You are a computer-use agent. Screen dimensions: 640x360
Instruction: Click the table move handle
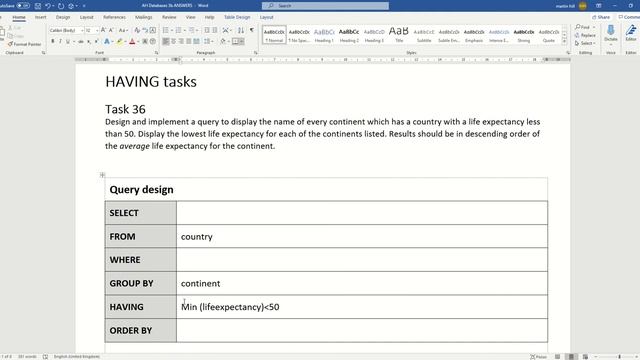(102, 175)
